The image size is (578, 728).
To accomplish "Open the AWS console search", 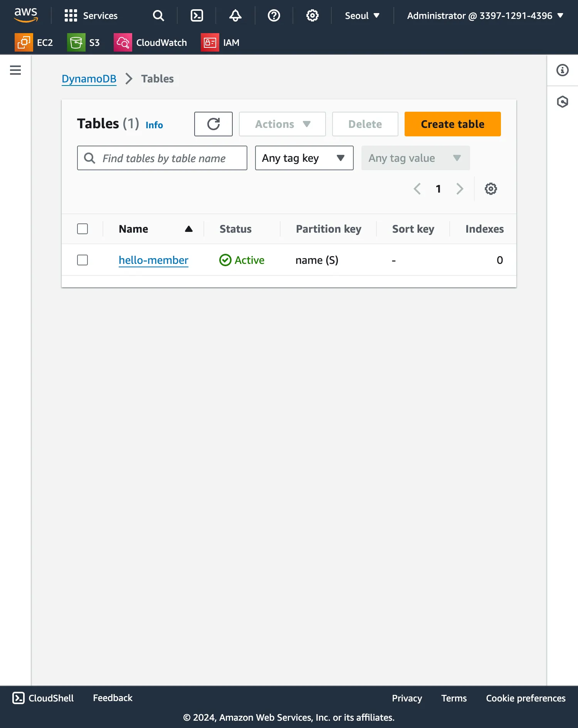I will [x=158, y=15].
